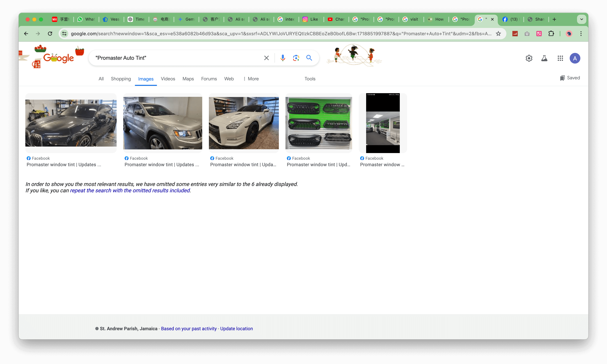
Task: Switch to the 'Shar' browser tab
Action: point(536,19)
